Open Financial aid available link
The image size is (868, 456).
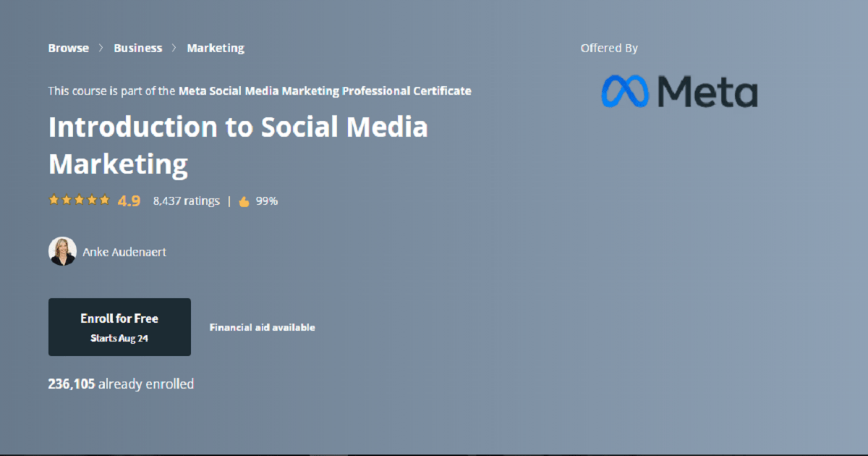[262, 327]
